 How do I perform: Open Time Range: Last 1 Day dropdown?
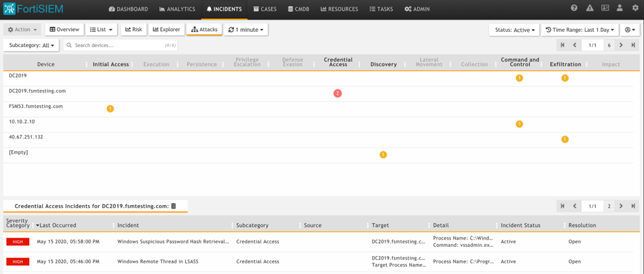pyautogui.click(x=579, y=30)
